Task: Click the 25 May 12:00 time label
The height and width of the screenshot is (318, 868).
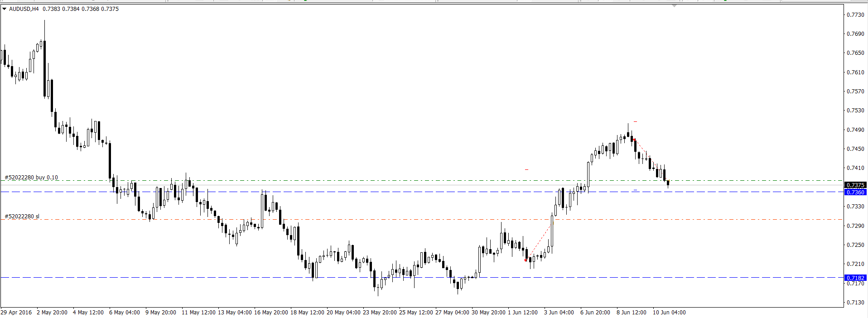Action: tap(416, 312)
